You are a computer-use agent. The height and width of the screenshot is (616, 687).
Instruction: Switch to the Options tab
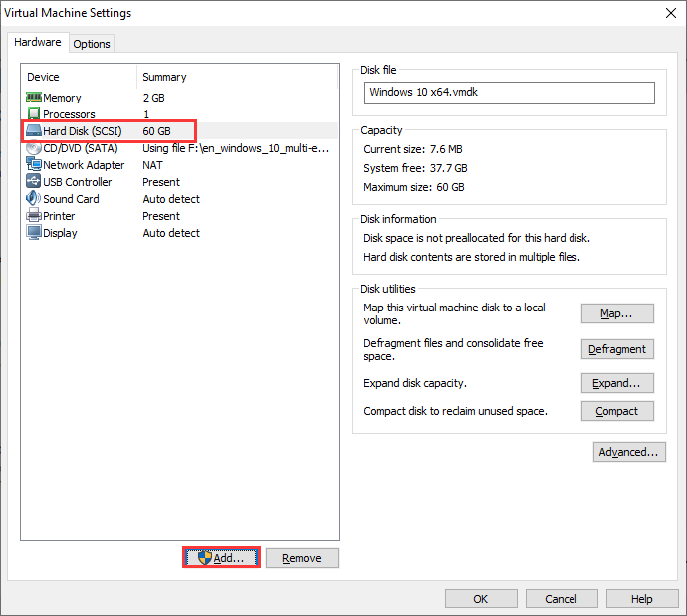(92, 44)
